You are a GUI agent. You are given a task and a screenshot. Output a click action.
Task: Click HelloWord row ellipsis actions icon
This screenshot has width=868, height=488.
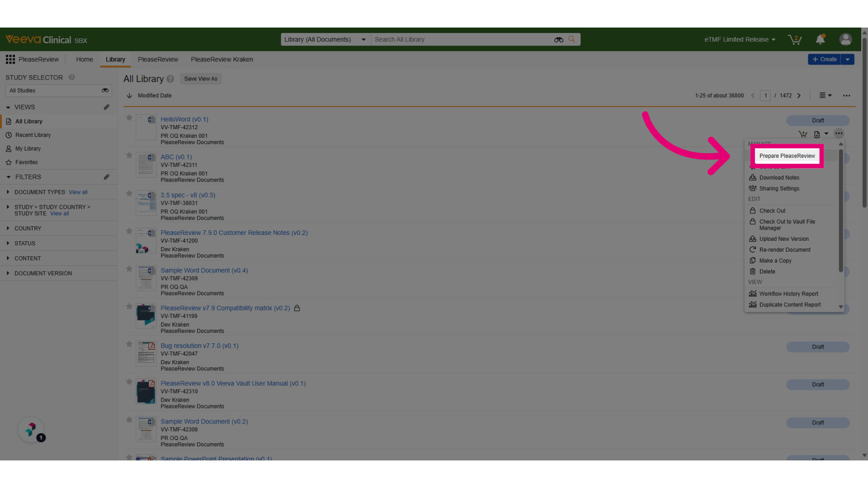(x=839, y=133)
